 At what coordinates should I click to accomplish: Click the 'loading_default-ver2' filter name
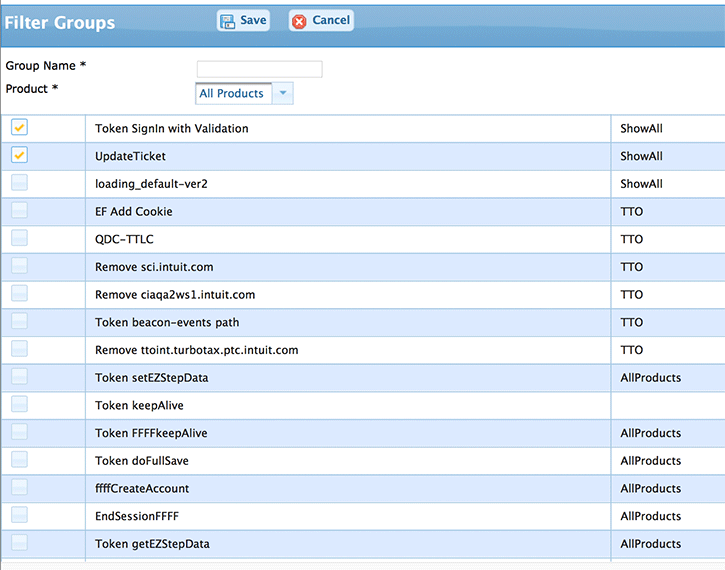[x=151, y=184]
